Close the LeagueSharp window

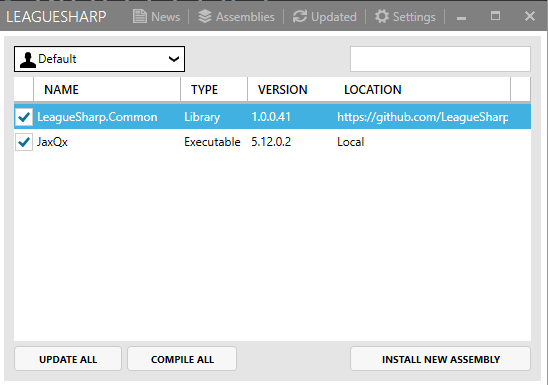pyautogui.click(x=530, y=16)
